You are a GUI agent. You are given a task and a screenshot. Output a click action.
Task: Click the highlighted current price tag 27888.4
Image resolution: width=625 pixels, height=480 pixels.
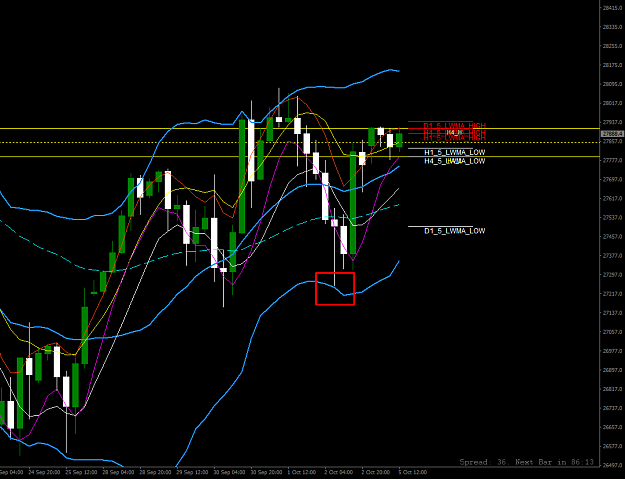[x=611, y=134]
